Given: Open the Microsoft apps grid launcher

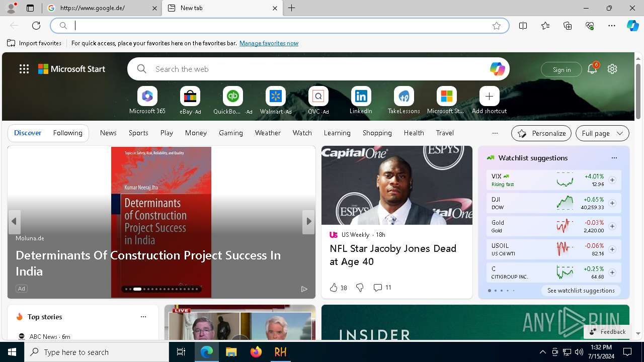Looking at the screenshot, I should (x=24, y=69).
